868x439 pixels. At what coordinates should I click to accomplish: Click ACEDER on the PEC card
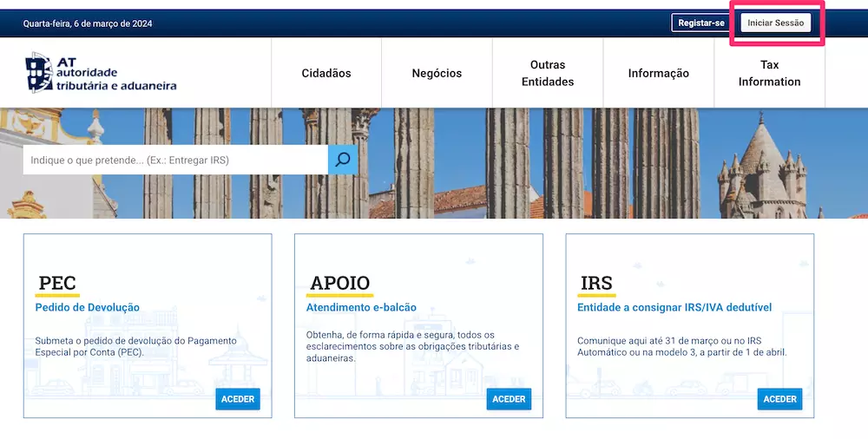[x=238, y=399]
